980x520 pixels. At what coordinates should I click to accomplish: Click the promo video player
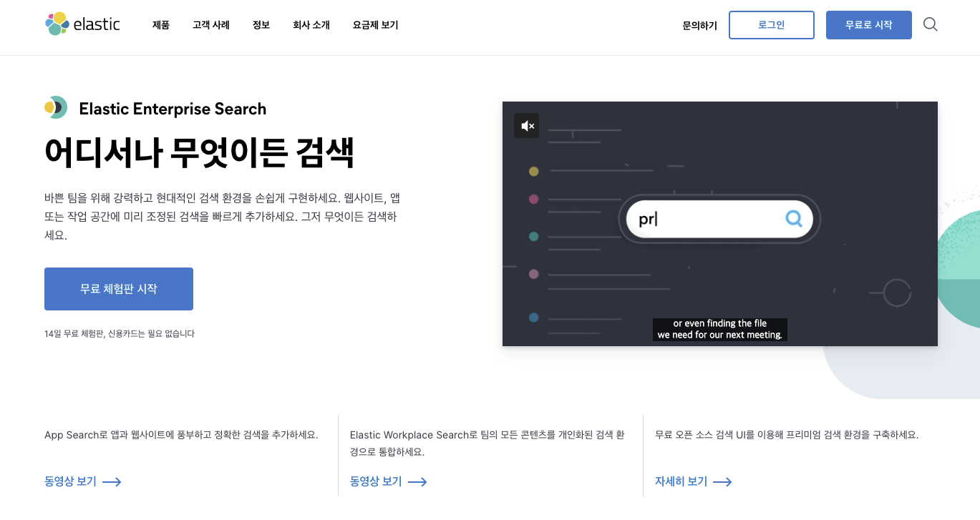720,224
